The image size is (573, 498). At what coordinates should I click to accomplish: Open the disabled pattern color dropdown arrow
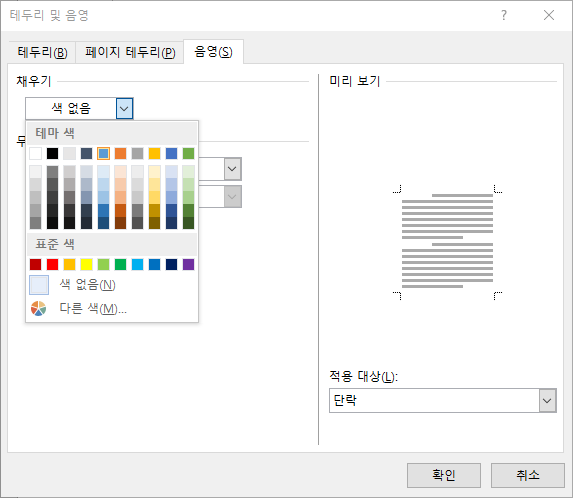pos(232,197)
